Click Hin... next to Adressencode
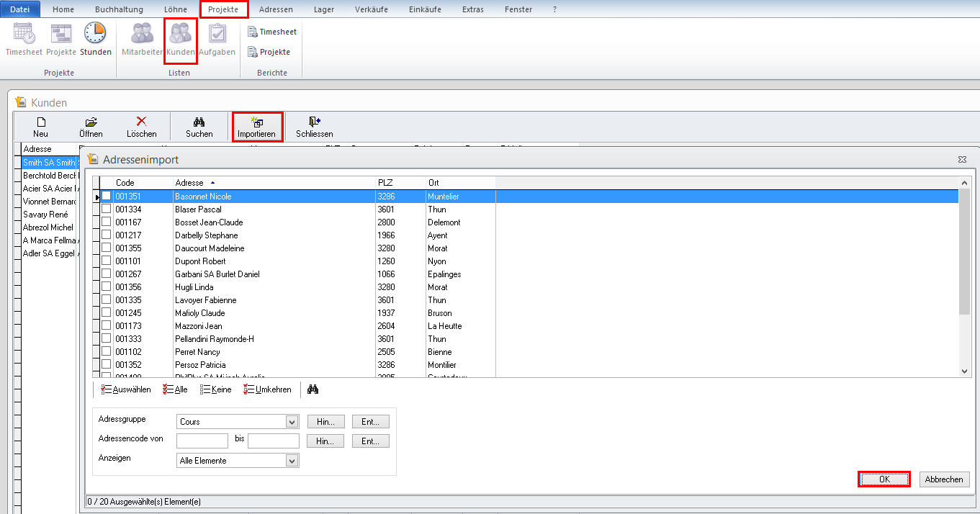 [x=325, y=441]
